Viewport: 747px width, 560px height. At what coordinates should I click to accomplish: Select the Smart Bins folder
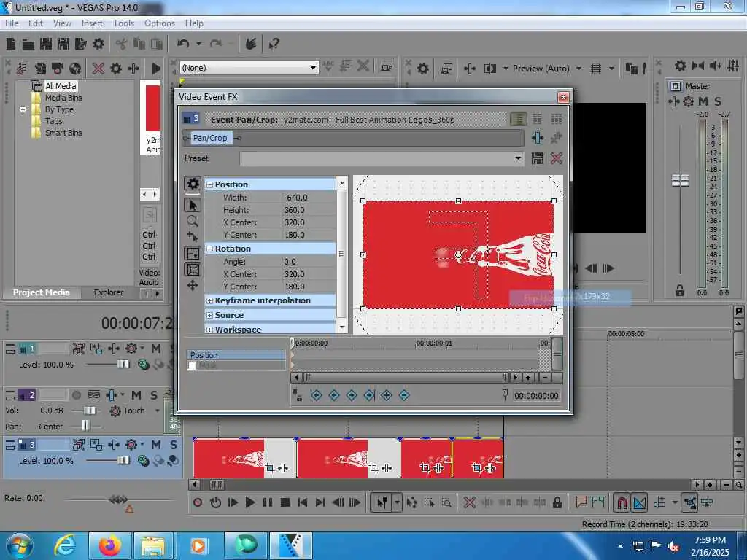coord(63,133)
